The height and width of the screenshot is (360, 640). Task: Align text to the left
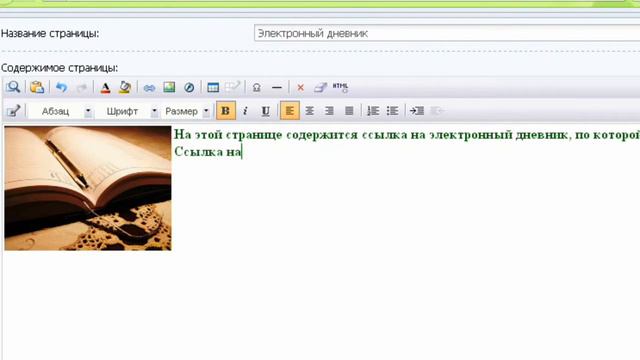click(290, 111)
